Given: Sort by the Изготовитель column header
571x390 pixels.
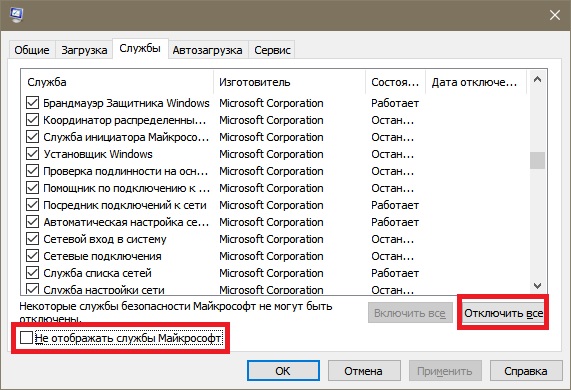Looking at the screenshot, I should click(x=289, y=82).
